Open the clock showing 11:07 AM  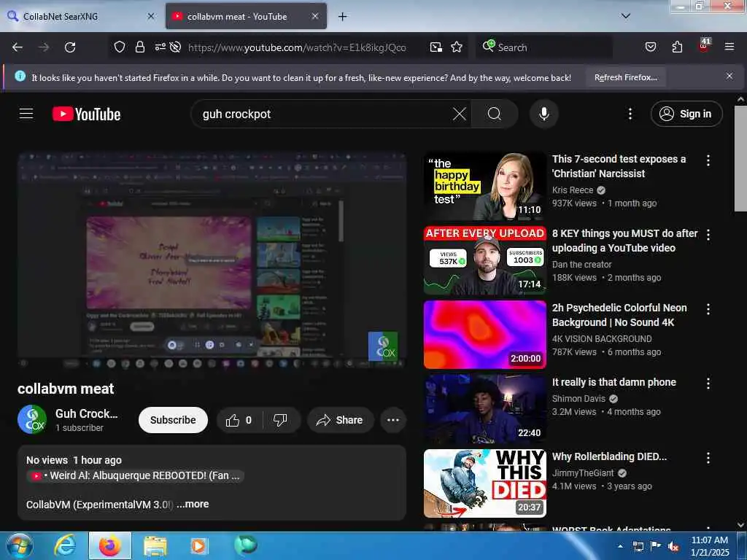click(710, 546)
